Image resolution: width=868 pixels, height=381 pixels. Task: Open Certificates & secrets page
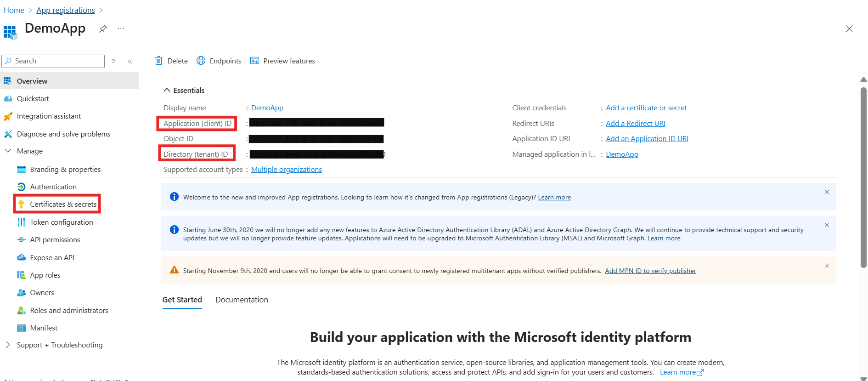63,204
